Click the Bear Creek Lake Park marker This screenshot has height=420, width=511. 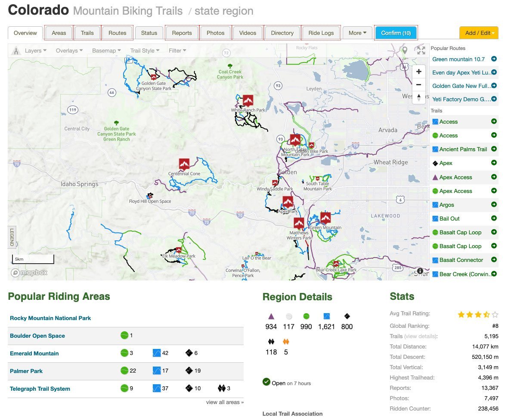tap(336, 264)
